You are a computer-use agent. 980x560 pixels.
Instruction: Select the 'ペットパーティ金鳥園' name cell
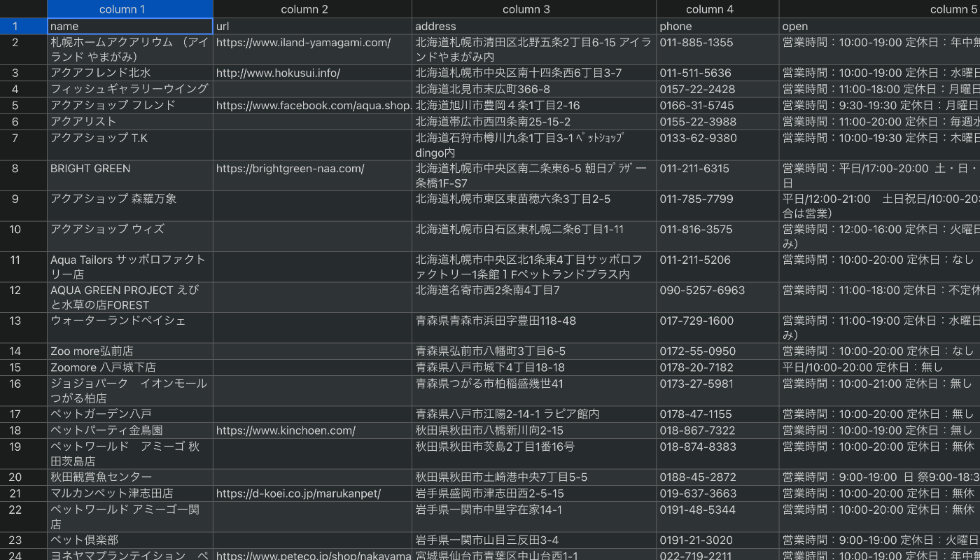click(130, 430)
